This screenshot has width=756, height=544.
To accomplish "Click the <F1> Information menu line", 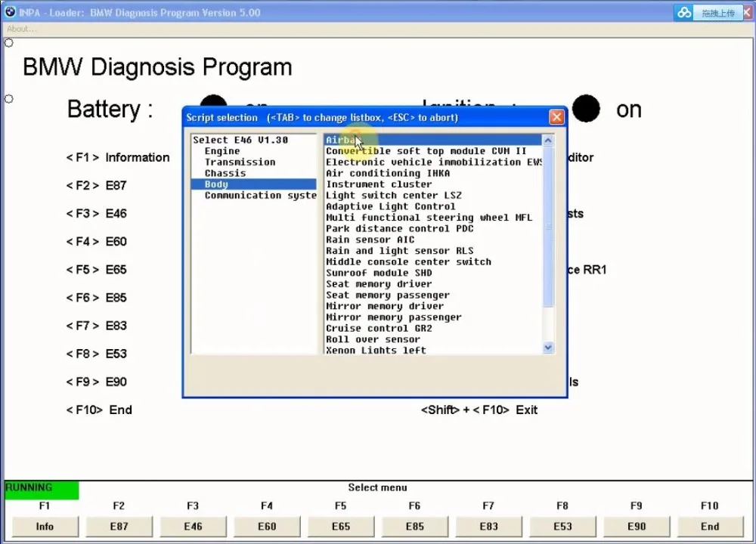I will pos(118,158).
